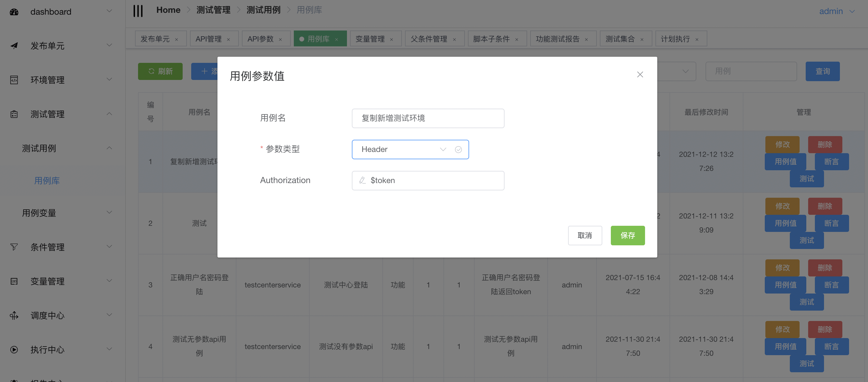Collapse the 测试用例 submenu

109,148
